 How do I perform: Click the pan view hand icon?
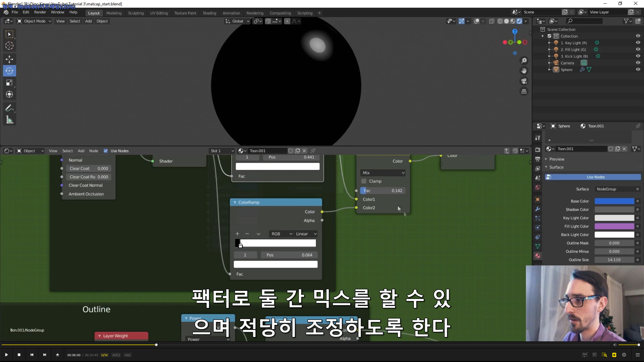[524, 71]
